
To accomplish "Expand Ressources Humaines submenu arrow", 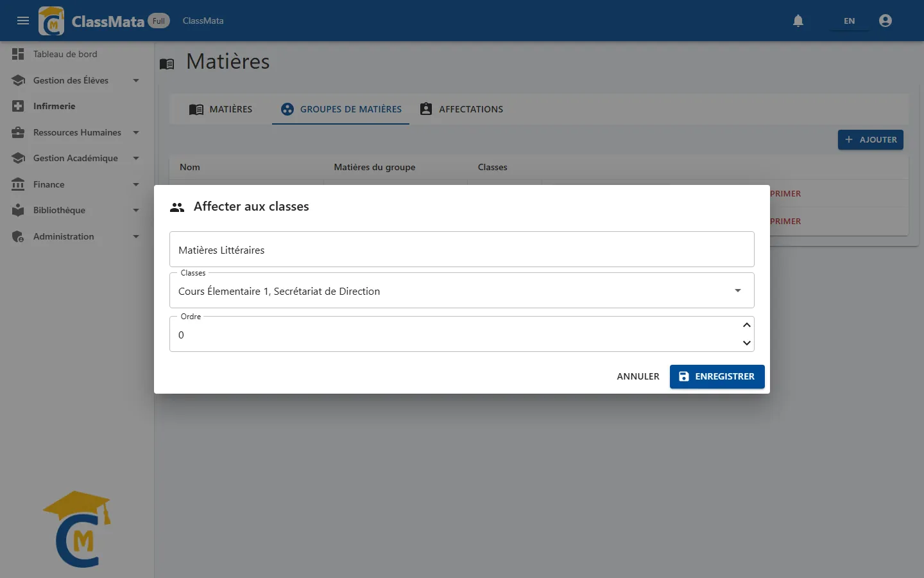I will pyautogui.click(x=136, y=132).
